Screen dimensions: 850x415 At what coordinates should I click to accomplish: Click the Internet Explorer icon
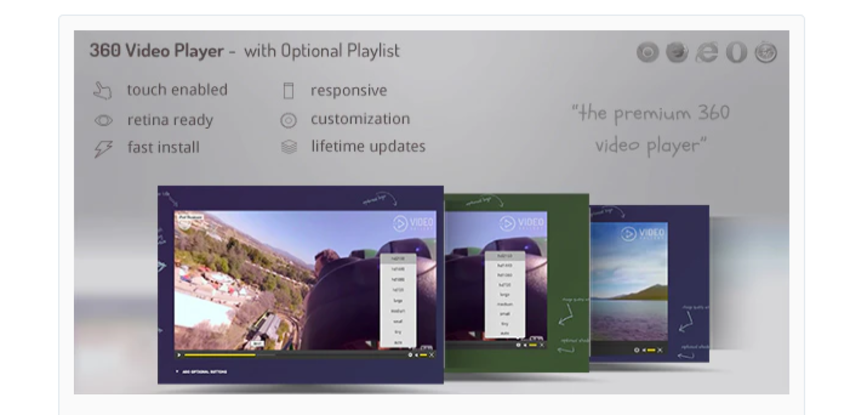(707, 53)
